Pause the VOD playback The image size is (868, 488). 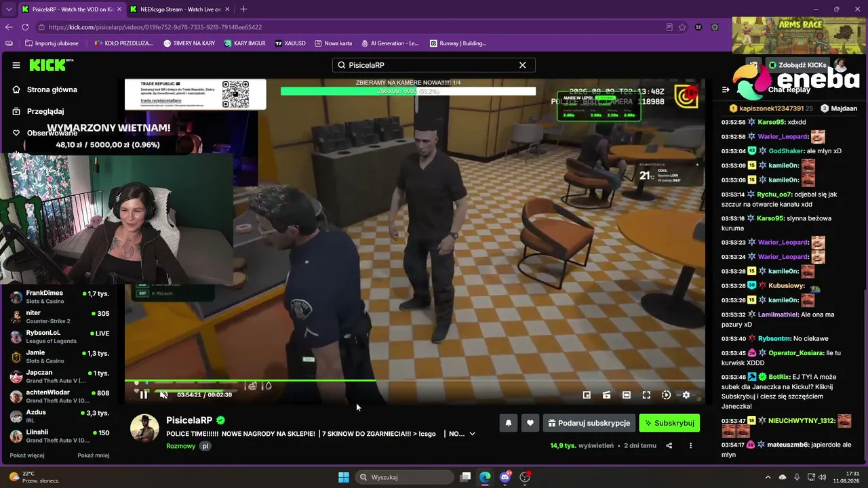coord(144,395)
